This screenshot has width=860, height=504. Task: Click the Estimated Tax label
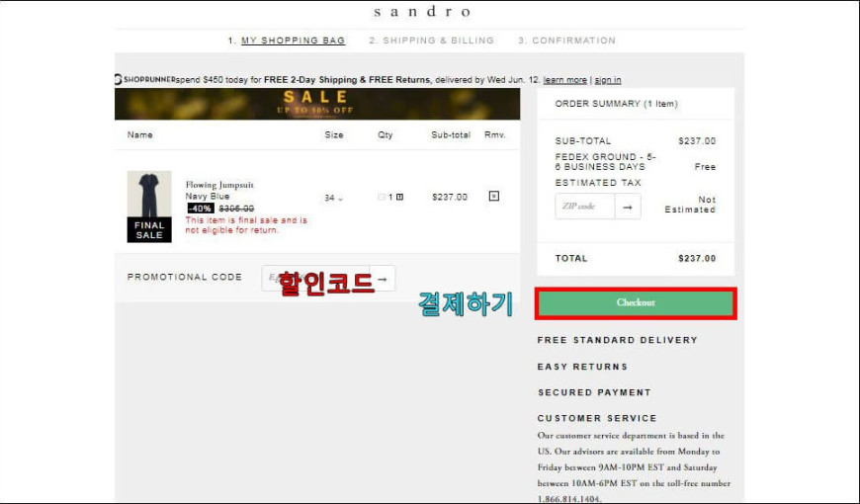(598, 183)
